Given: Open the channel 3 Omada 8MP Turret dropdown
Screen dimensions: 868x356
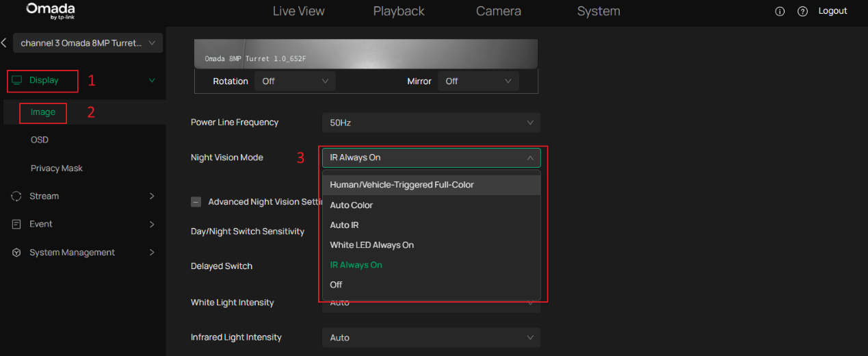Looking at the screenshot, I should coord(88,43).
